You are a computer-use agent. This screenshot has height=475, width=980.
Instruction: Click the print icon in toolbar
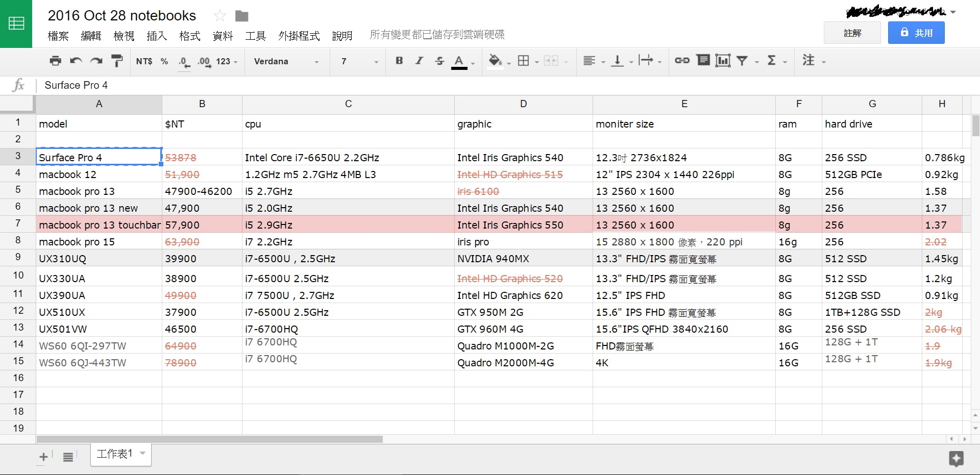pos(55,61)
